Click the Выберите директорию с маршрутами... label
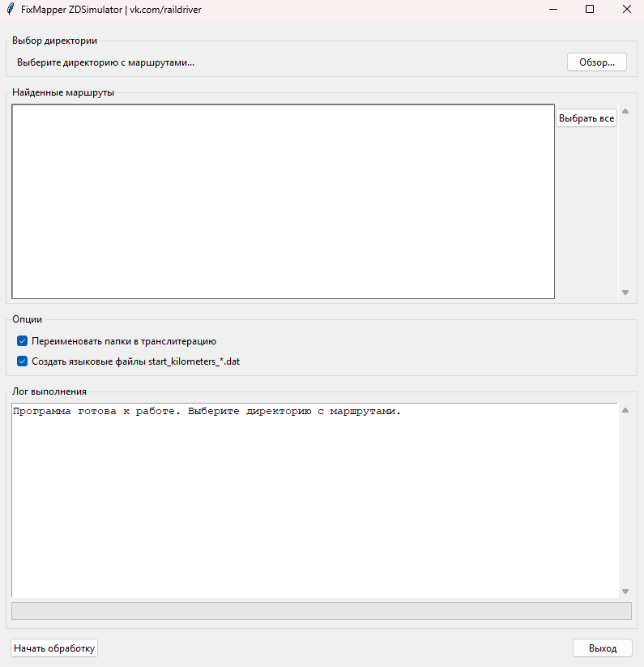The image size is (644, 667). (x=105, y=62)
